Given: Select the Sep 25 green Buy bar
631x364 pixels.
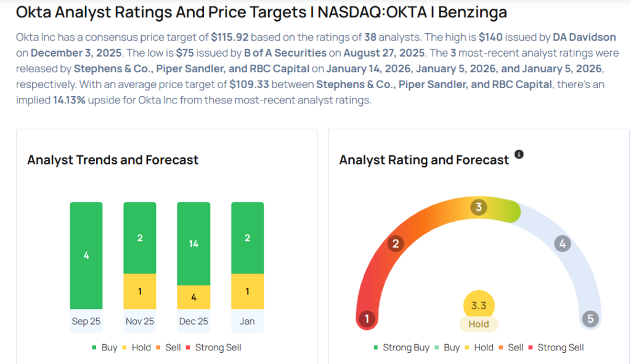Looking at the screenshot, I should [86, 255].
